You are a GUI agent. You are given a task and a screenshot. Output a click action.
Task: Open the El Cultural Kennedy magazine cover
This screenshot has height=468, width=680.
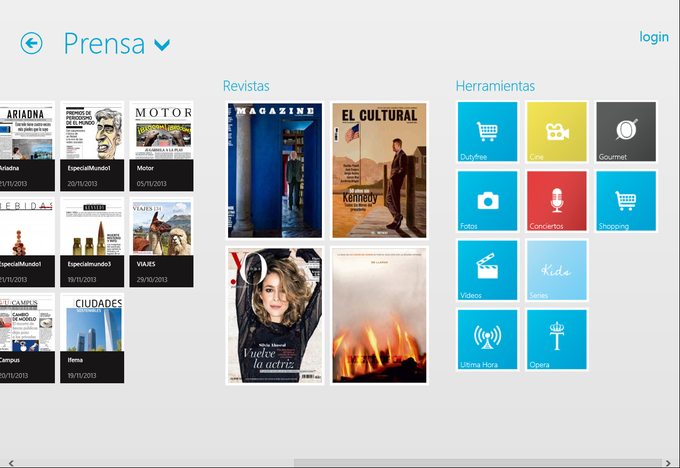tap(379, 170)
